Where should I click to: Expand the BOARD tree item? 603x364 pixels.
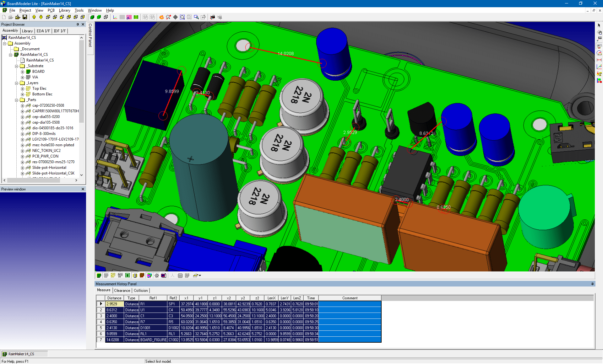point(22,72)
